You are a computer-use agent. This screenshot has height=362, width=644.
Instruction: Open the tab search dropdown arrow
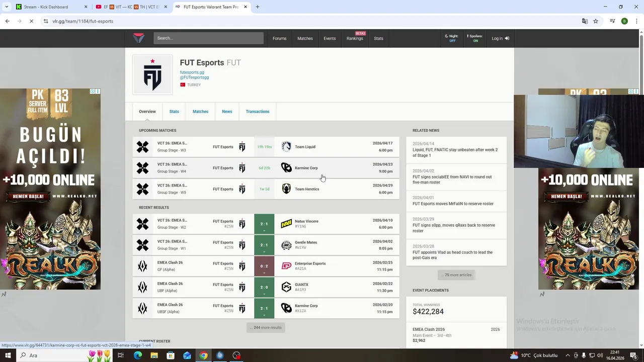coord(7,7)
